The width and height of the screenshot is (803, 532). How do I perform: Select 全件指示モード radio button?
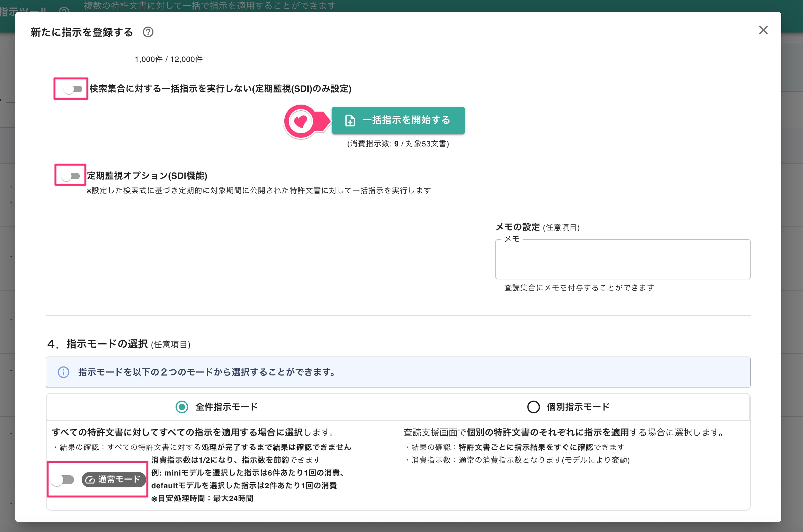[182, 407]
